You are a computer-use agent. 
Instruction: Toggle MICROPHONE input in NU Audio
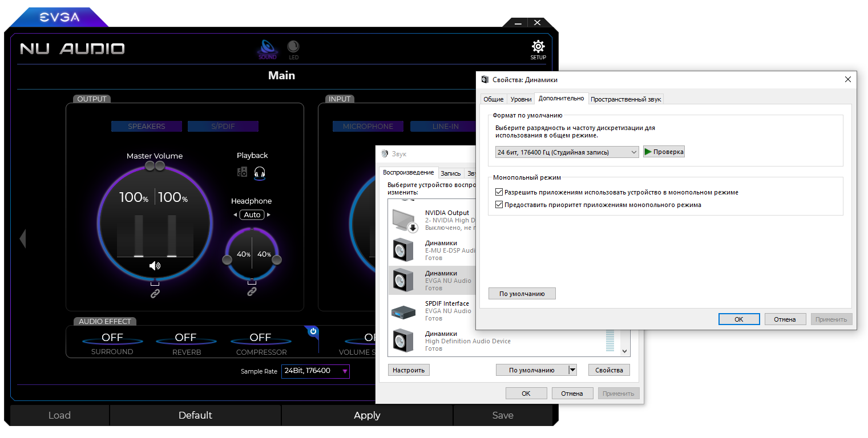(368, 127)
